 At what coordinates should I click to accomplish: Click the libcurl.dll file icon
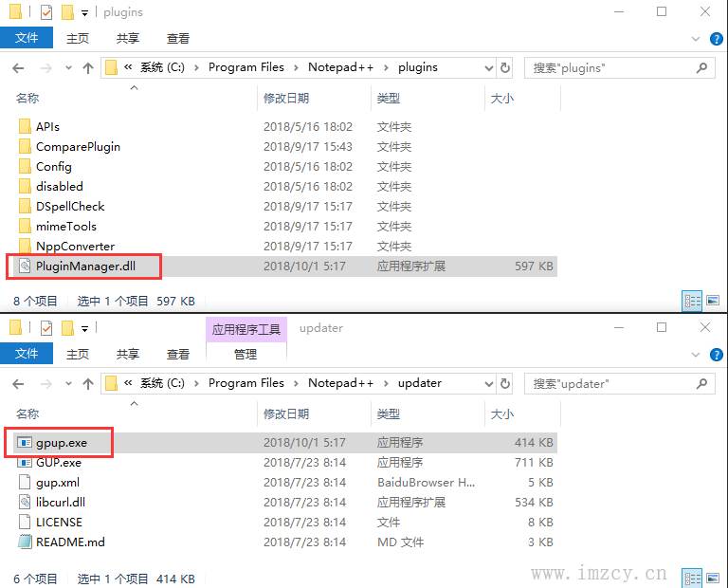(x=26, y=503)
